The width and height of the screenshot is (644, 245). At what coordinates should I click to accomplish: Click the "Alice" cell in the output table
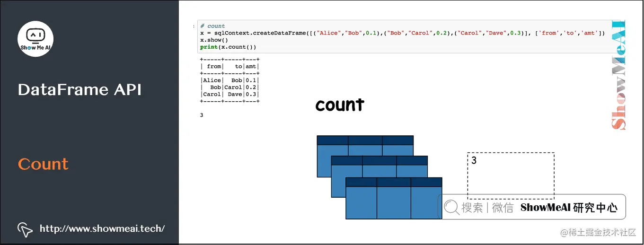[212, 80]
